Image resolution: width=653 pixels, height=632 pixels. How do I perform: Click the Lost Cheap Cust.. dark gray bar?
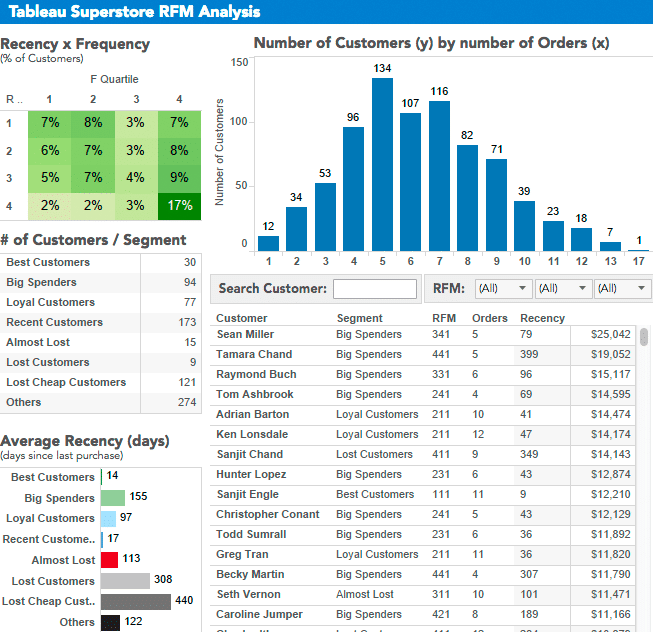(136, 602)
